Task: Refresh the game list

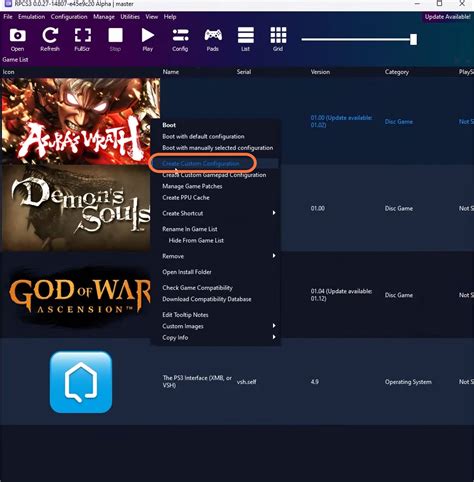Action: pyautogui.click(x=50, y=40)
